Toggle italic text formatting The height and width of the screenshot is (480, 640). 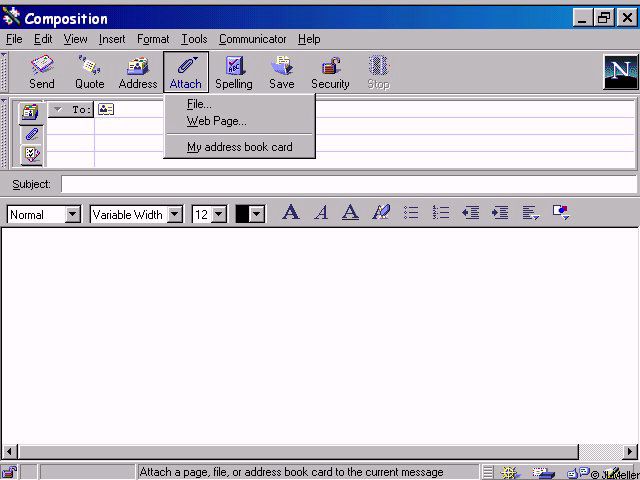(x=321, y=213)
